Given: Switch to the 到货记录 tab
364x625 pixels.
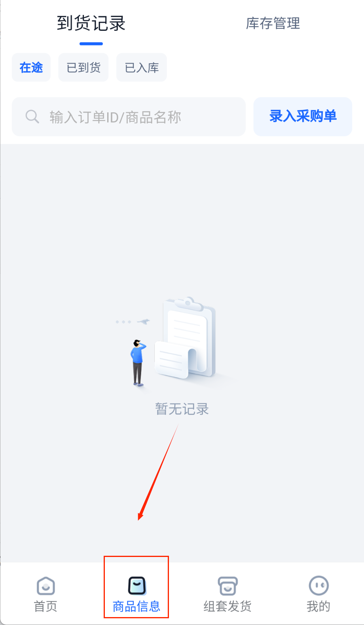Looking at the screenshot, I should [91, 23].
